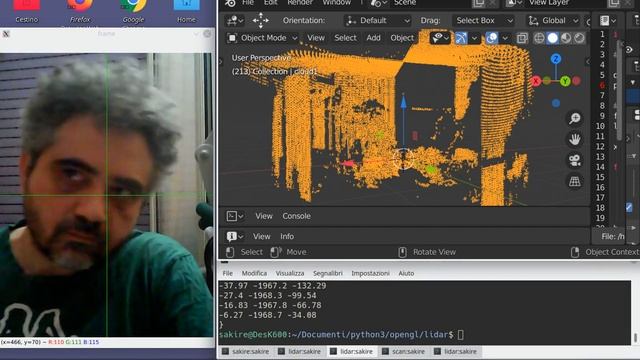Open the View menu in the 3D viewport header

click(x=316, y=38)
